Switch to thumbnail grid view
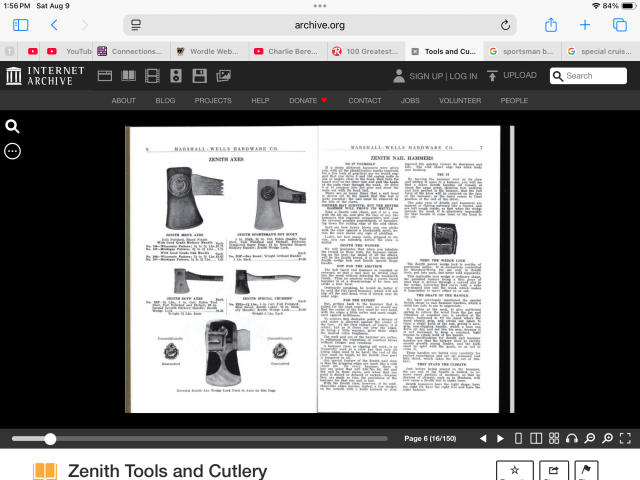Image resolution: width=640 pixels, height=480 pixels. tap(554, 438)
